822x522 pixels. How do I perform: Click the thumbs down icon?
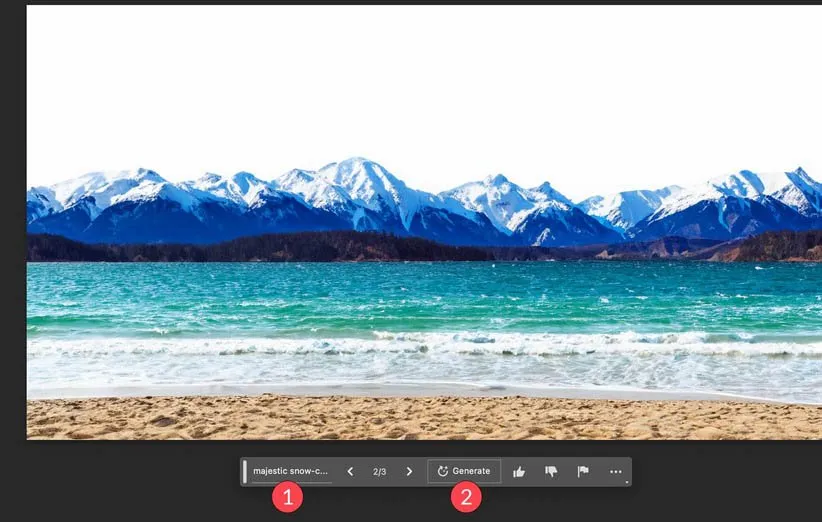[551, 471]
